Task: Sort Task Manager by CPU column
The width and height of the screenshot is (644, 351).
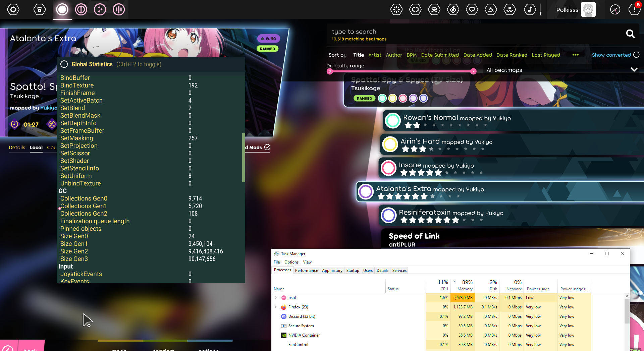Action: (438, 285)
